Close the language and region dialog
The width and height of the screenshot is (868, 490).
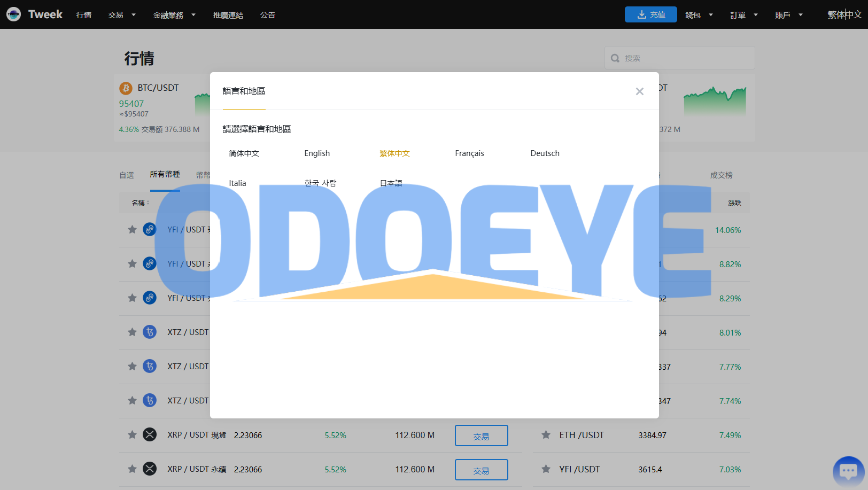[639, 91]
